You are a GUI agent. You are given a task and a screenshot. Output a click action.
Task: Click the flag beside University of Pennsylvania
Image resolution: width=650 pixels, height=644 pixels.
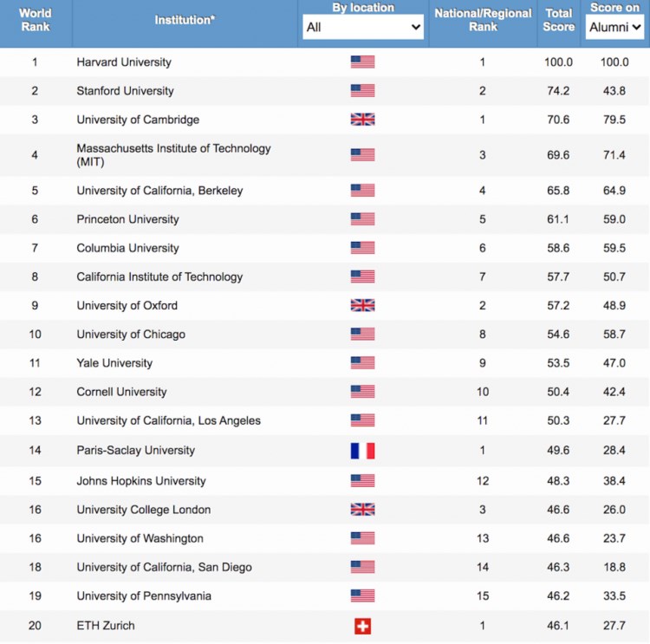pyautogui.click(x=363, y=595)
